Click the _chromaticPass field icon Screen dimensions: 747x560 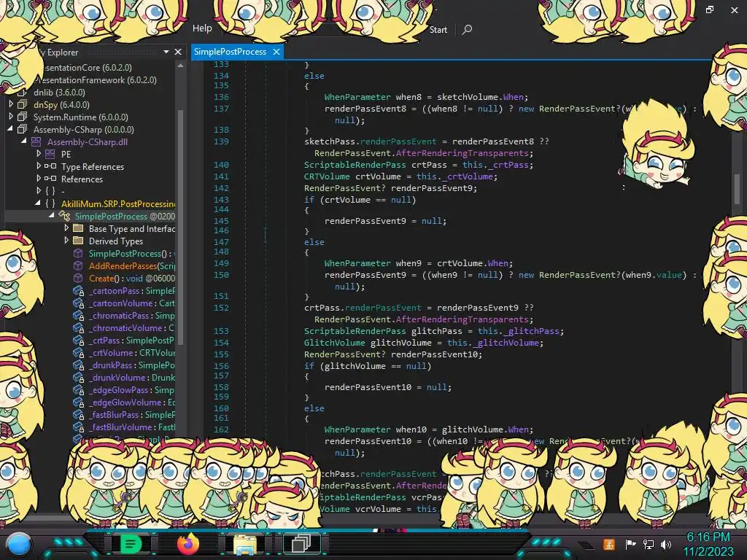tap(79, 315)
